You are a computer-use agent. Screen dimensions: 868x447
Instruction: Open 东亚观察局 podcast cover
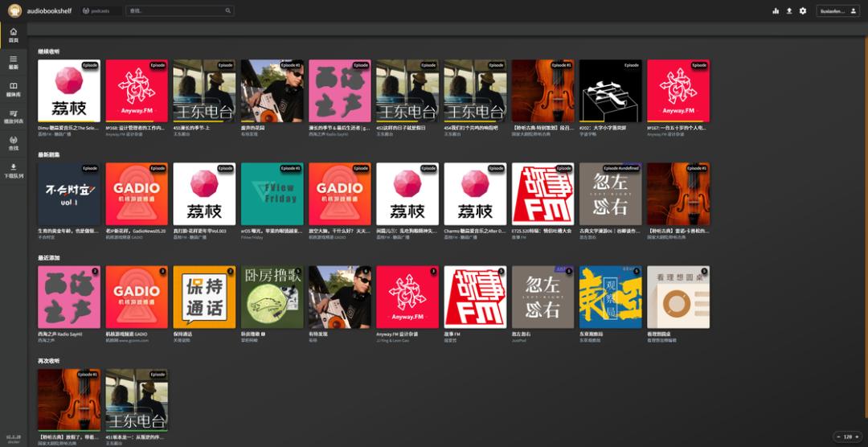point(611,297)
